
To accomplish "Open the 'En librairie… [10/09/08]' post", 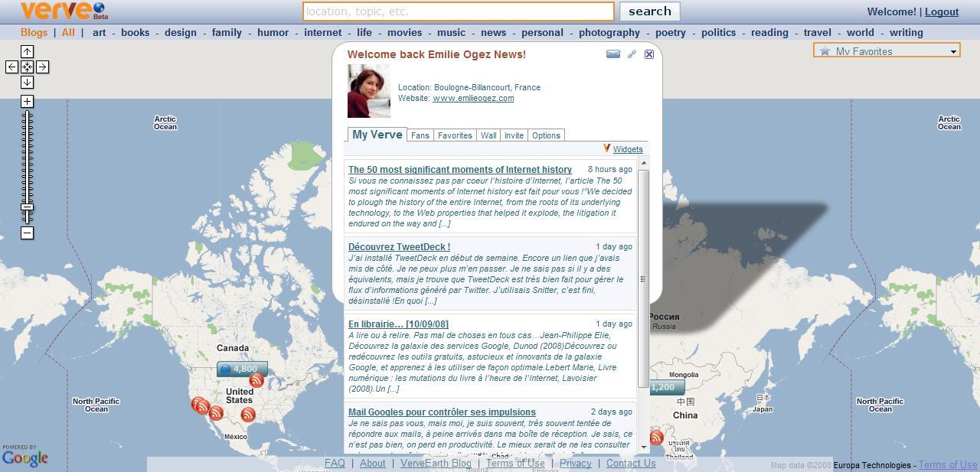I will (x=398, y=324).
